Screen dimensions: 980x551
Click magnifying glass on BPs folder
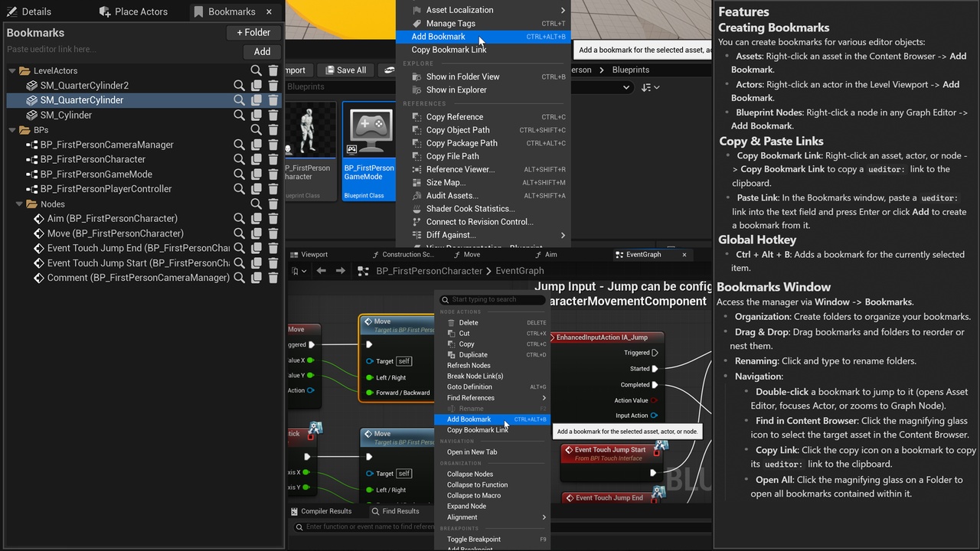(256, 130)
